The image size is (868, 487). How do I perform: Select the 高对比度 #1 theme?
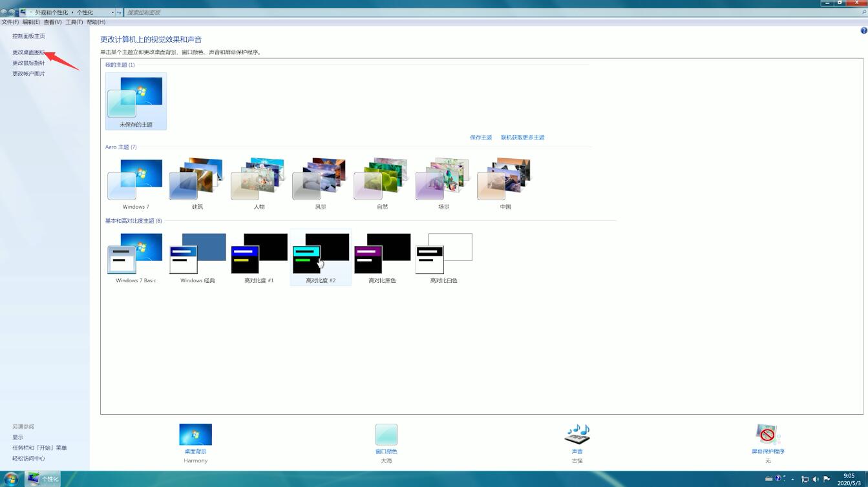pyautogui.click(x=259, y=258)
